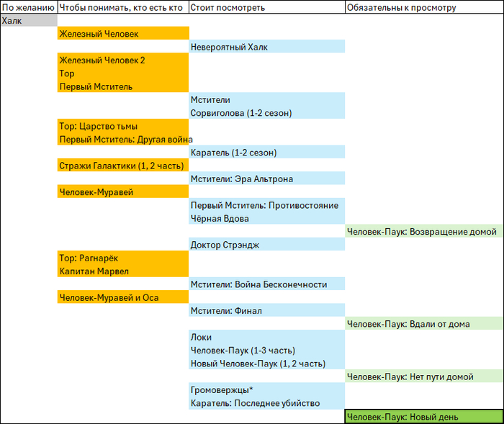Viewport: 504px width, 424px height.
Task: Click the 'Обязательны к просмотру' header cell
Action: 424,7
